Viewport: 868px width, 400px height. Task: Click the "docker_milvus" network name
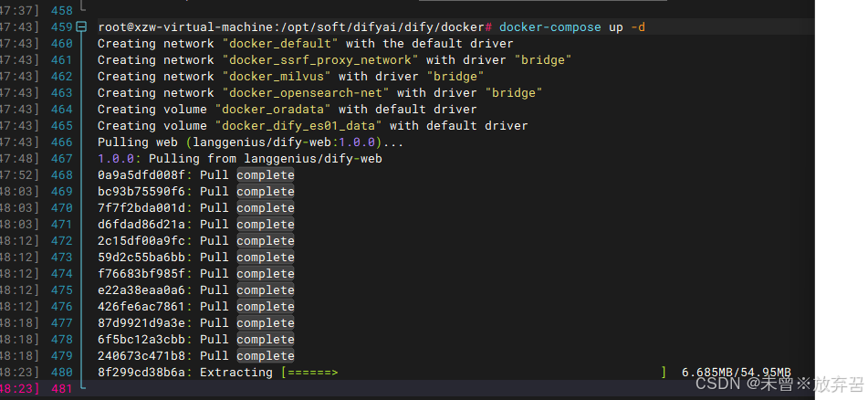(277, 77)
